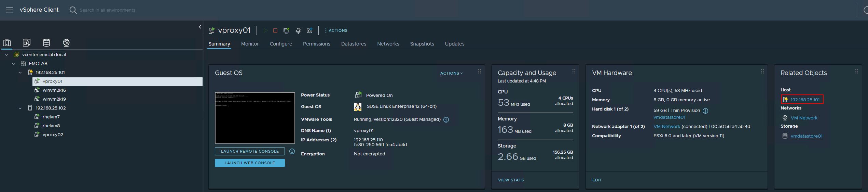Click info icon beside Launch Remote Console
Screen dimensions: 868x192
coord(292,151)
